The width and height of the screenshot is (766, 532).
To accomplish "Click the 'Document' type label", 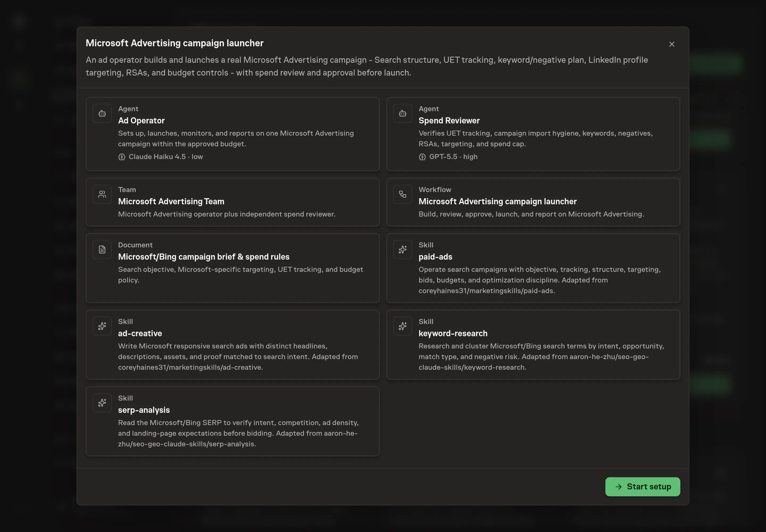I will [135, 245].
